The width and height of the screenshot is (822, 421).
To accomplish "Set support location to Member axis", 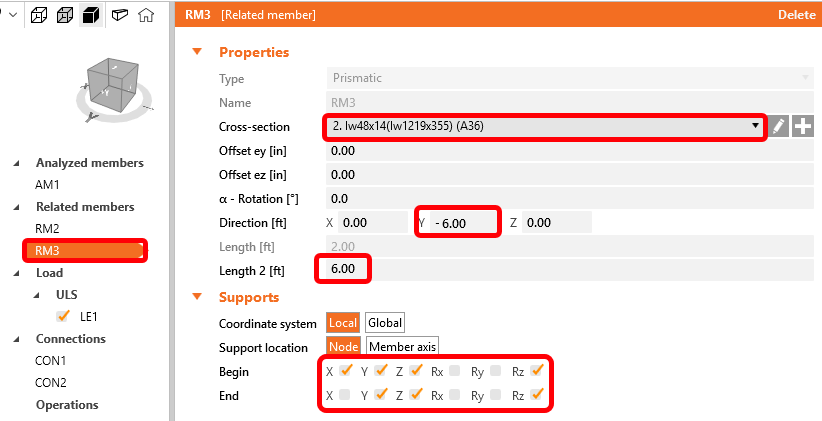I will click(403, 347).
